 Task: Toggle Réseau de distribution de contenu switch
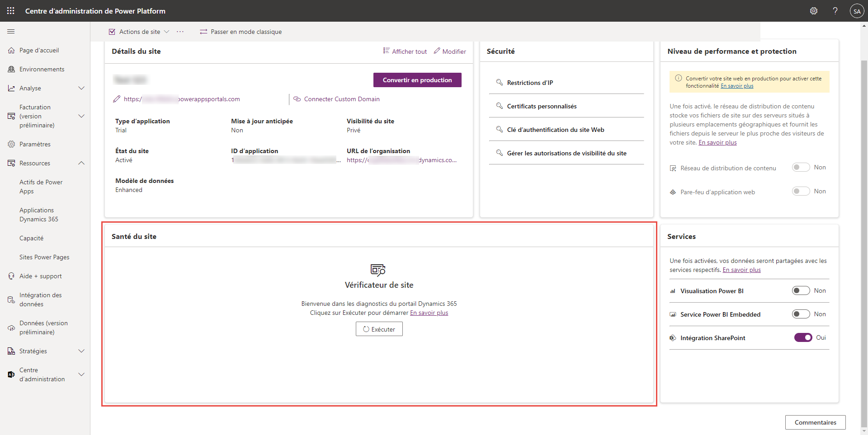(x=801, y=168)
